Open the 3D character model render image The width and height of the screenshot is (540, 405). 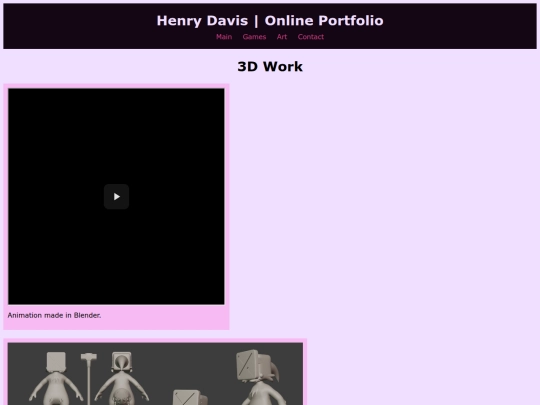pos(155,374)
